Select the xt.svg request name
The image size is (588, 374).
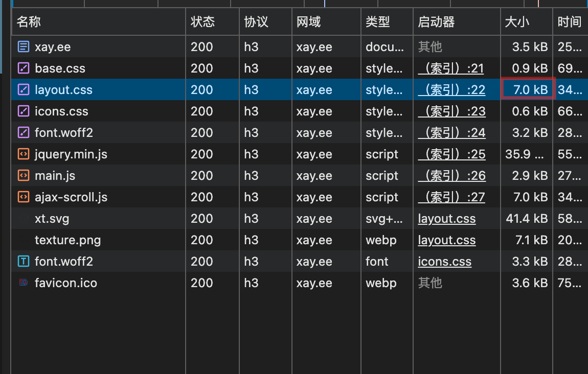pos(52,219)
